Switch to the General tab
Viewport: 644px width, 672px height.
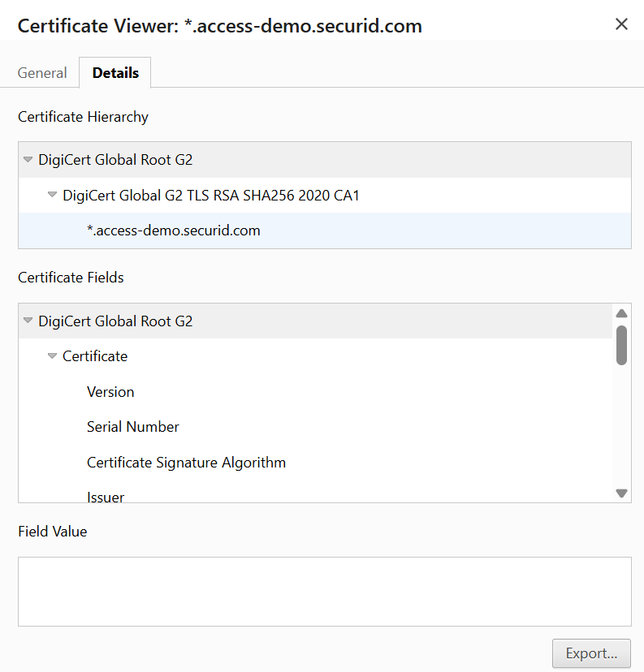tap(42, 73)
